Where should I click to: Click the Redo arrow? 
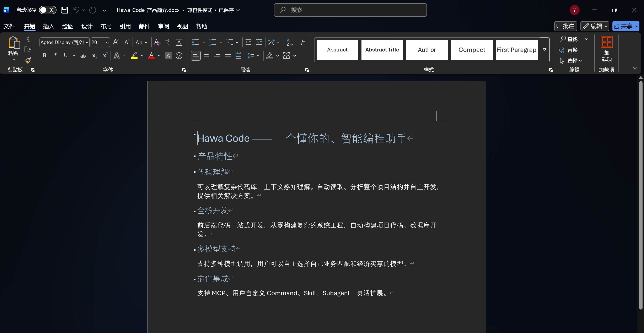93,10
